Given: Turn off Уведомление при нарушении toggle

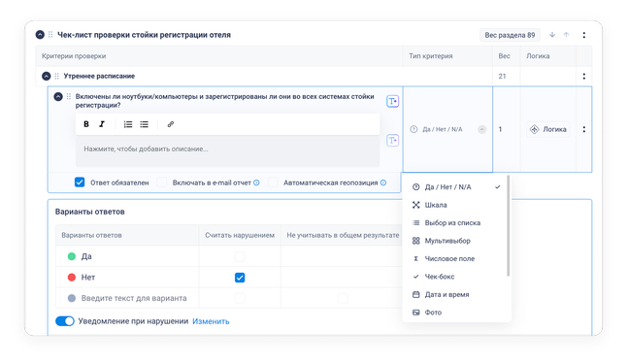Looking at the screenshot, I should coord(65,321).
